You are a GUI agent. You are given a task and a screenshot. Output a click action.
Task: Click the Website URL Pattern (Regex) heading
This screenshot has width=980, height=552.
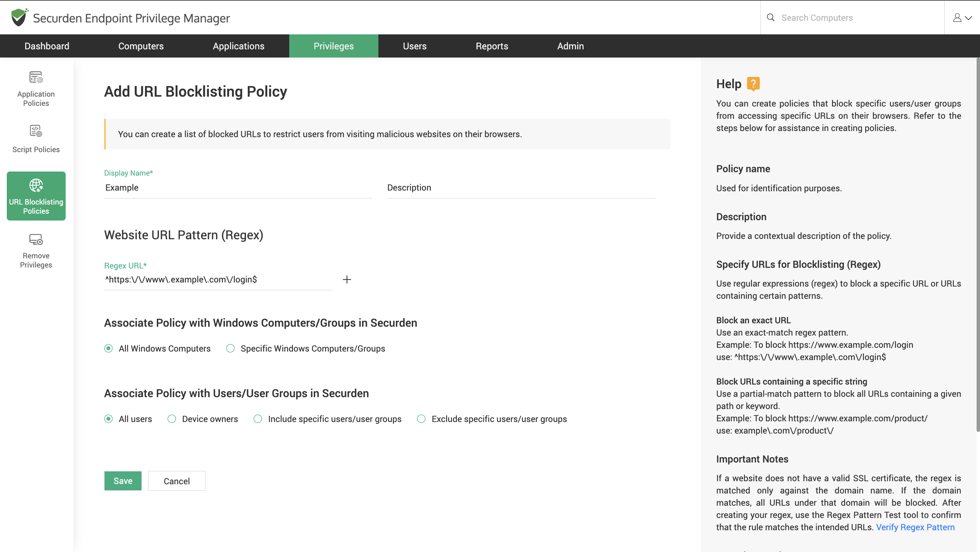[184, 235]
